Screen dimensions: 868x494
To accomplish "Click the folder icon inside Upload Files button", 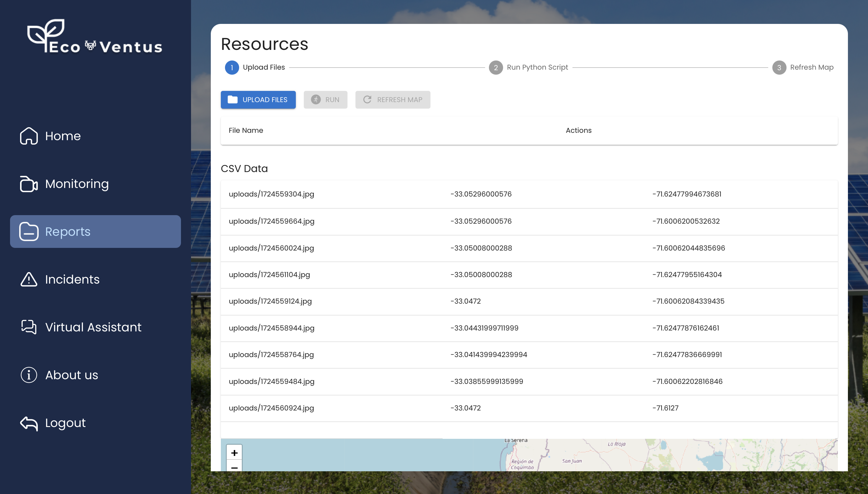I will [233, 99].
